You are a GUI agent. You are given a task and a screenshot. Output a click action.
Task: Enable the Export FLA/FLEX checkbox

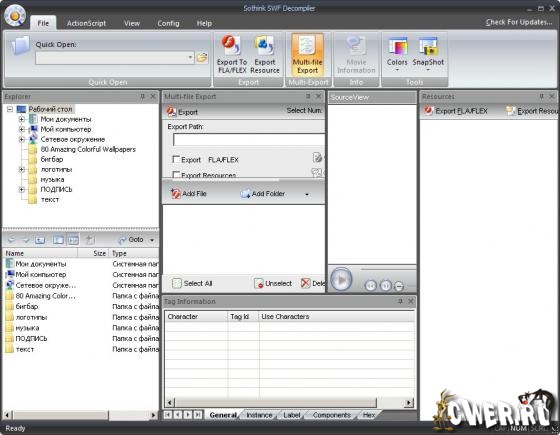click(176, 159)
